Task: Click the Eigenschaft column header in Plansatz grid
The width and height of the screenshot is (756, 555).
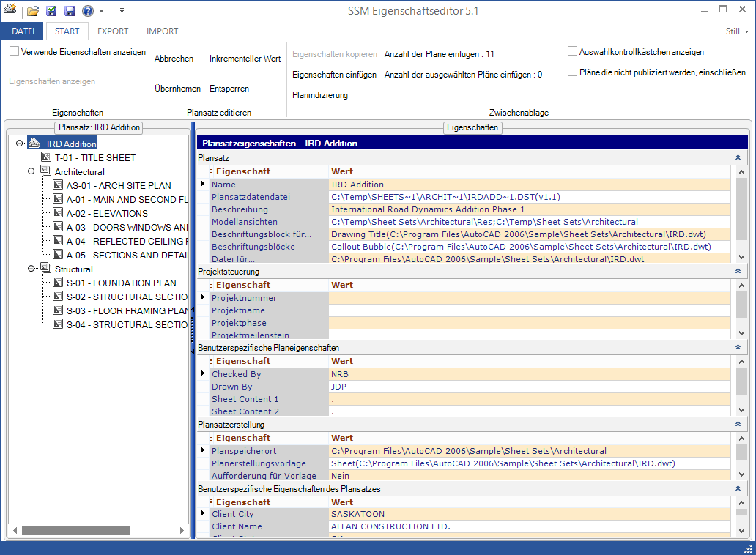Action: point(268,171)
